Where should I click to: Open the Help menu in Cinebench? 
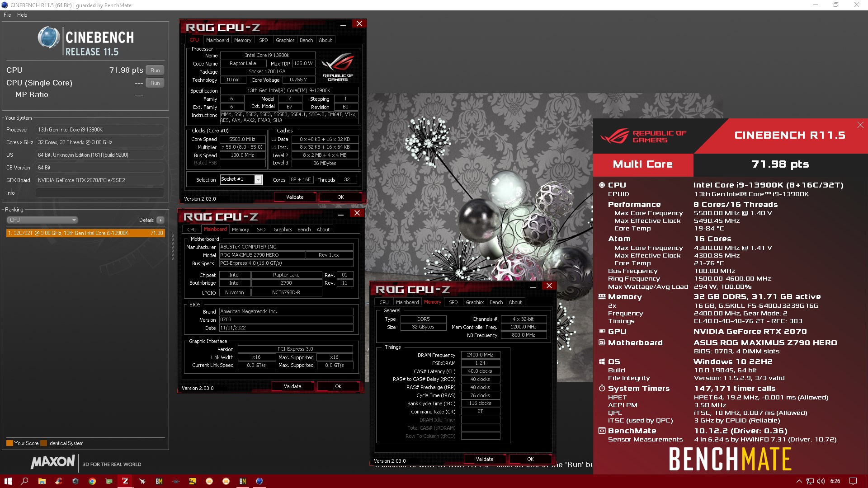point(22,15)
